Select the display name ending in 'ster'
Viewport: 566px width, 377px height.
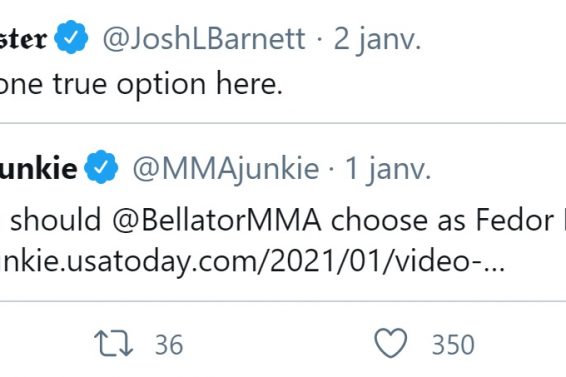click(23, 39)
